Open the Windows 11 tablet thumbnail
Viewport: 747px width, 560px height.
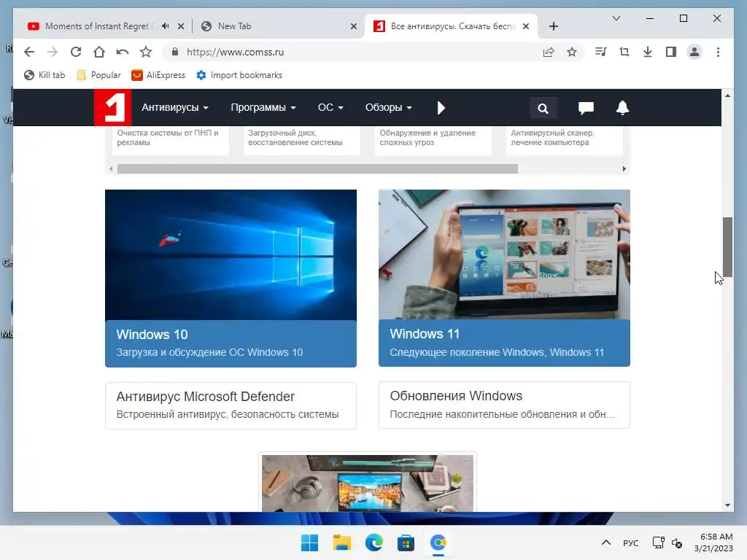[504, 254]
